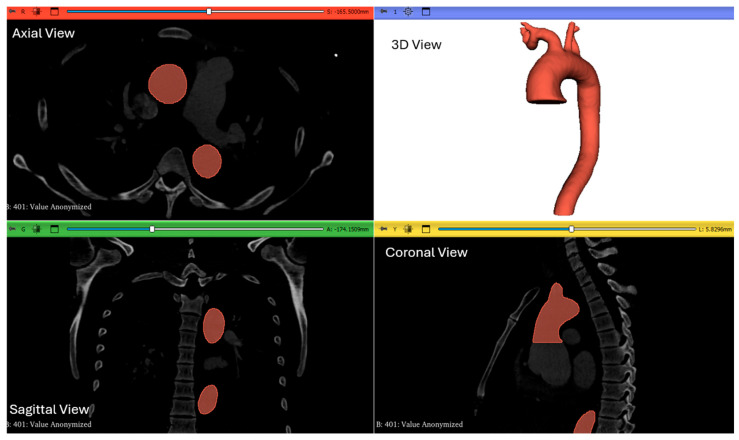Click the link icon in the yellow slice bar

[x=408, y=229]
